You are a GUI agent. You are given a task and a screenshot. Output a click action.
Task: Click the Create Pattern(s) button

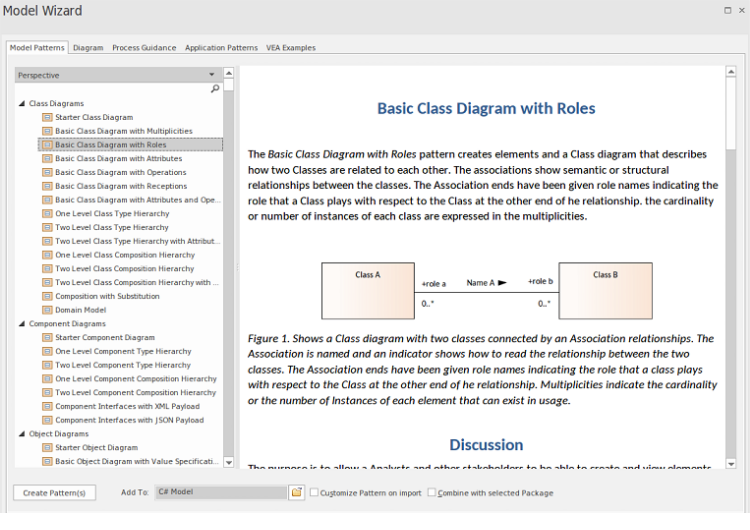point(54,493)
